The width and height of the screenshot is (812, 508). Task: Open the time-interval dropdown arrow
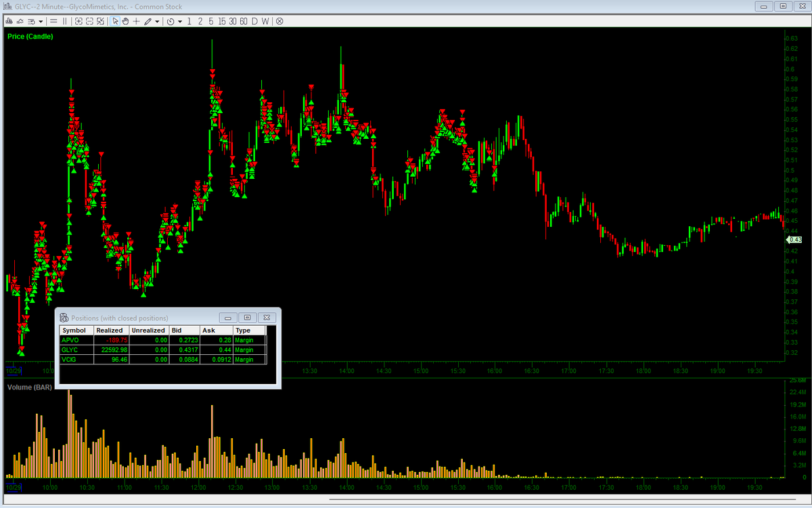[180, 21]
